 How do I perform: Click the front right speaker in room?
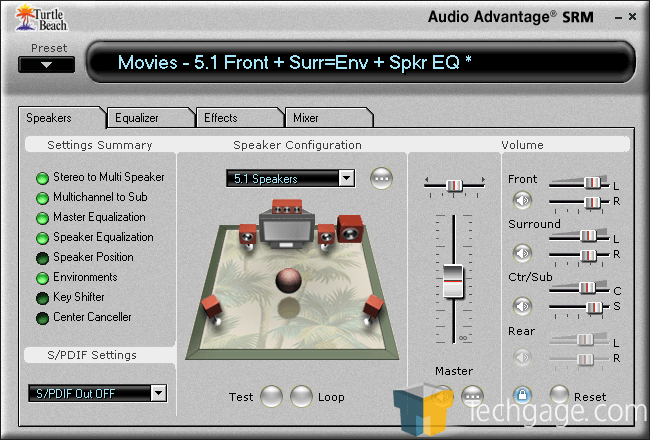326,235
